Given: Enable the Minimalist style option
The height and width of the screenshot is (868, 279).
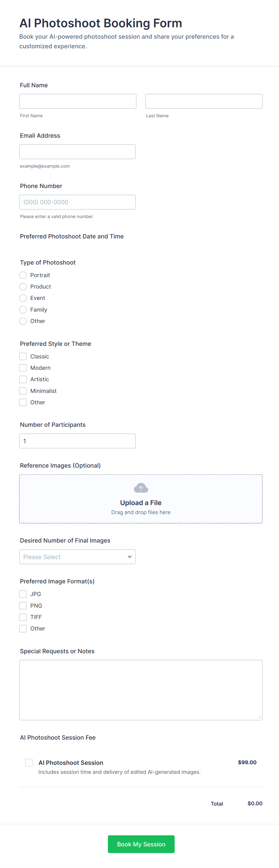Looking at the screenshot, I should click(x=23, y=391).
